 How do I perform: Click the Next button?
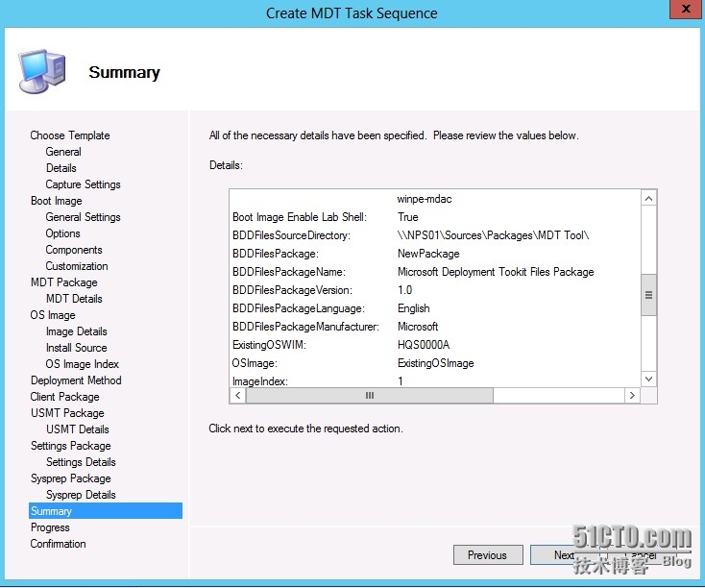564,555
